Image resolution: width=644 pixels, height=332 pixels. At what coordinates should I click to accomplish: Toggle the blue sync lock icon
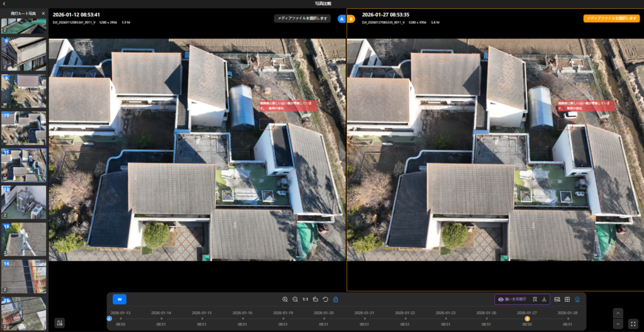335,299
